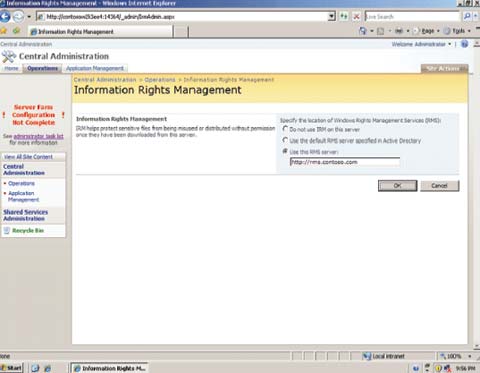
Task: Open View All Site Content
Action: click(x=28, y=157)
